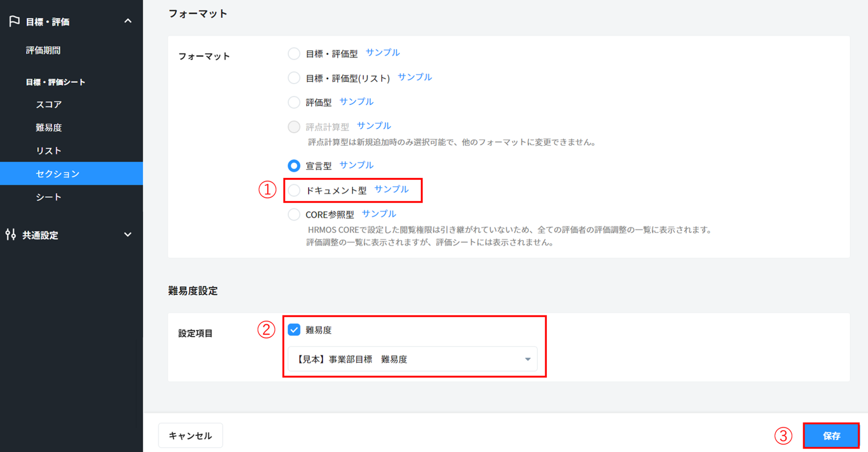
Task: Navigate to リスト in the sidebar
Action: [x=49, y=151]
